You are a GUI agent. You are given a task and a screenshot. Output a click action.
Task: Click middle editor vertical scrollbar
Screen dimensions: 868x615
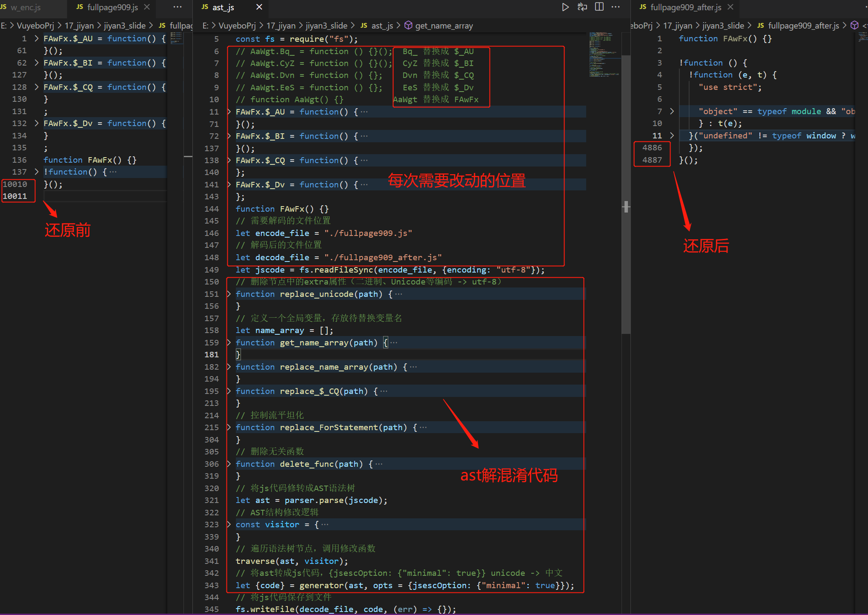point(626,194)
